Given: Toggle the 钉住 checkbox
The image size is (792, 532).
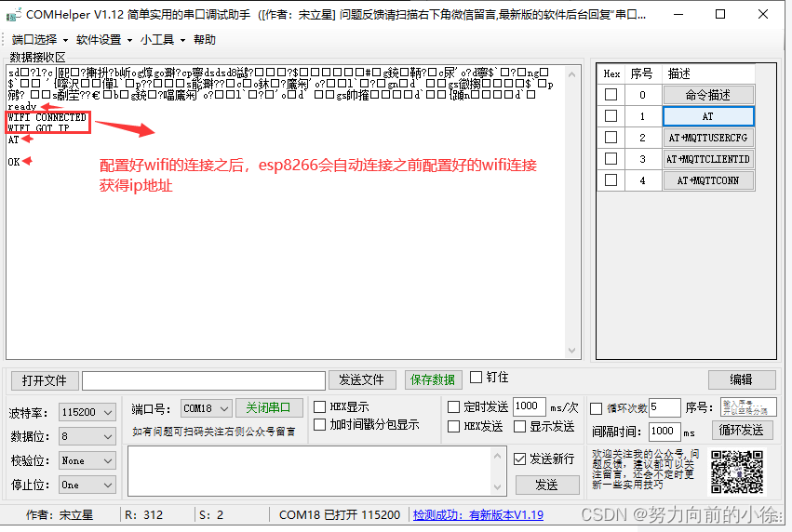Looking at the screenshot, I should click(476, 378).
